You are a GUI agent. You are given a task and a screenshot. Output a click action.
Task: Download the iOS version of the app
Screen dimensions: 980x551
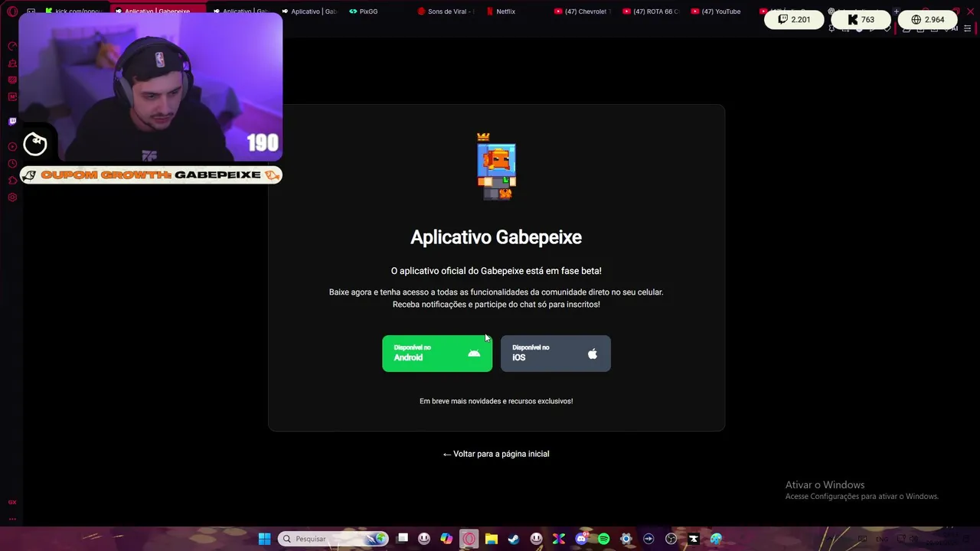556,353
